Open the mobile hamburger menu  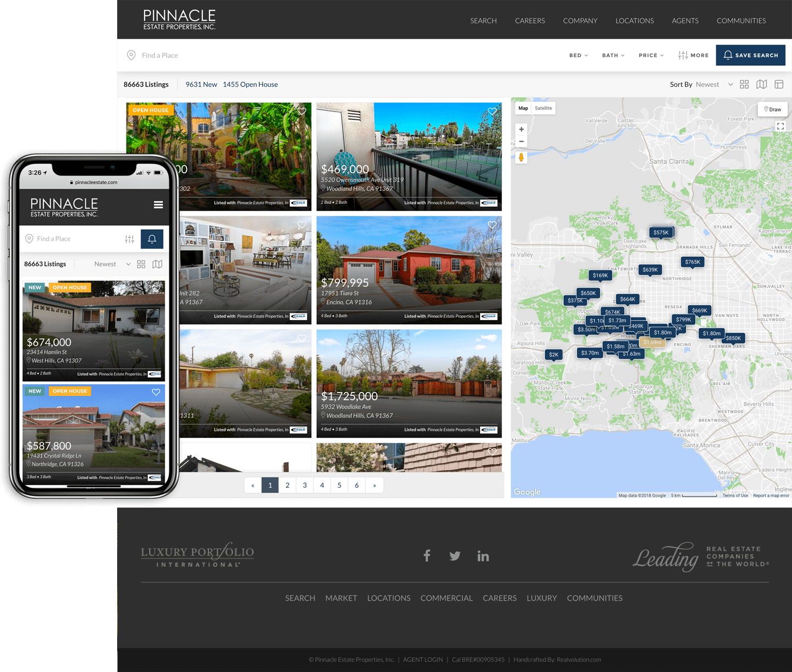click(x=158, y=205)
